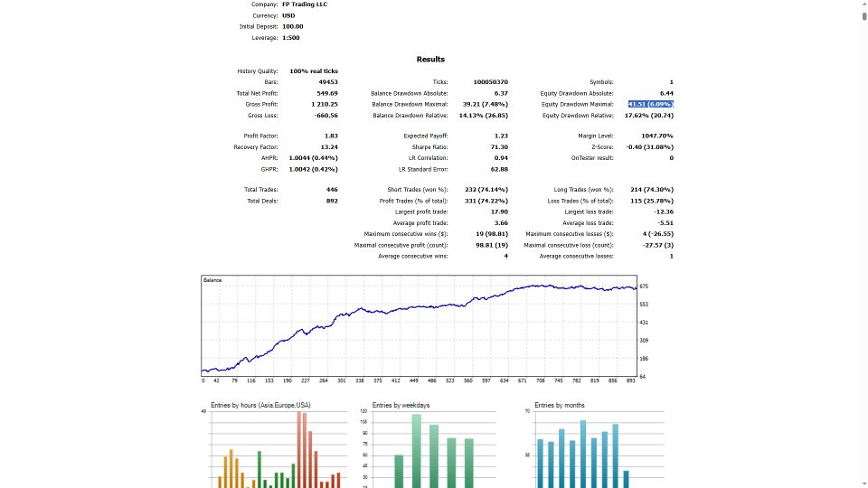Click the Gross Profit value 1 210.25

(325, 104)
